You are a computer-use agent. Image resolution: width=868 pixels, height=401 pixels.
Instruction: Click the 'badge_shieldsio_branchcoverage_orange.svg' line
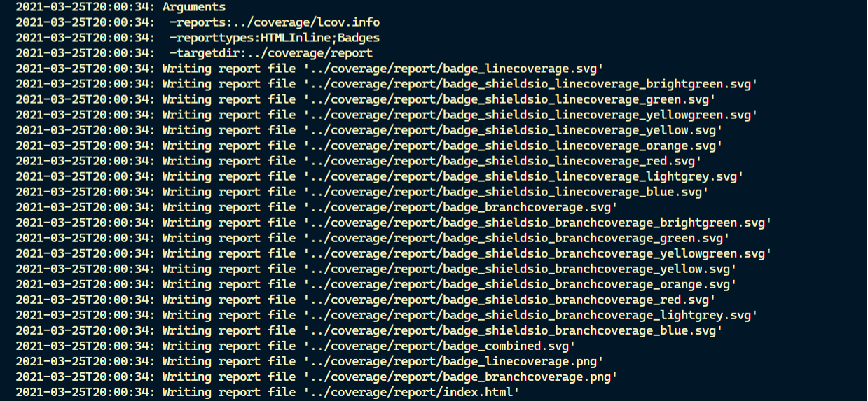click(376, 284)
